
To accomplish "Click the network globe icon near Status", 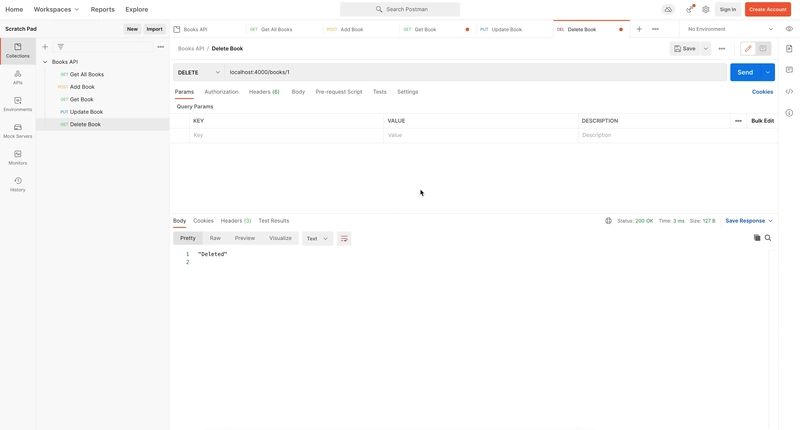I will (608, 221).
